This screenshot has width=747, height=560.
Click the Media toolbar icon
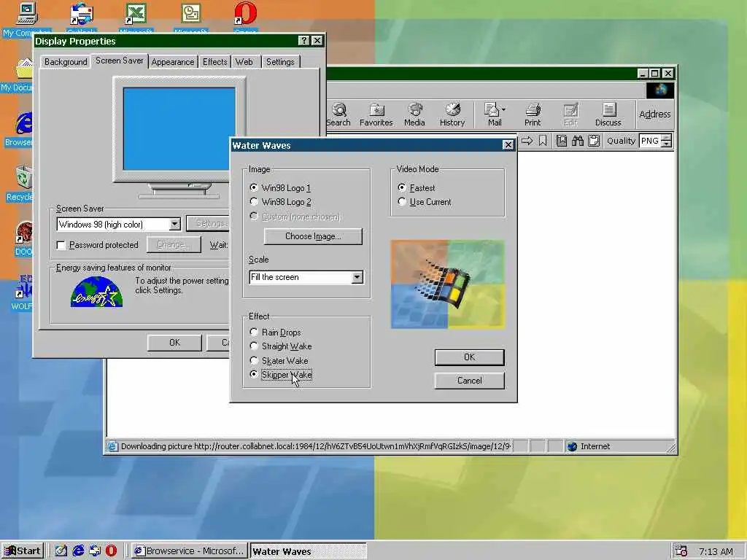pos(414,114)
